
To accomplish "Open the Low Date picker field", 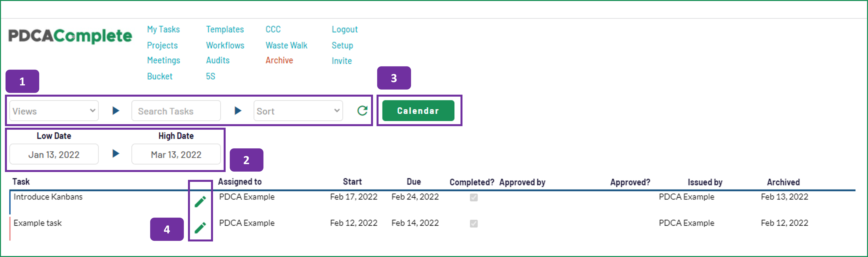I will [54, 154].
